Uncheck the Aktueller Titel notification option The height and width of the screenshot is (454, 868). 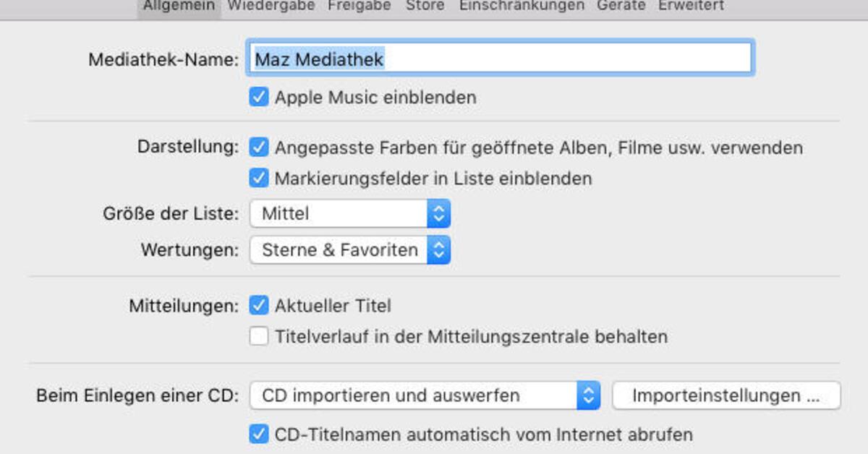click(x=258, y=306)
